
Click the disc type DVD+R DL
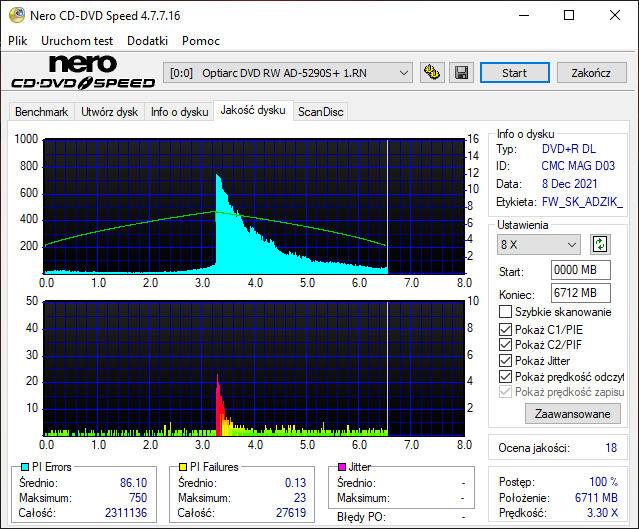point(569,149)
